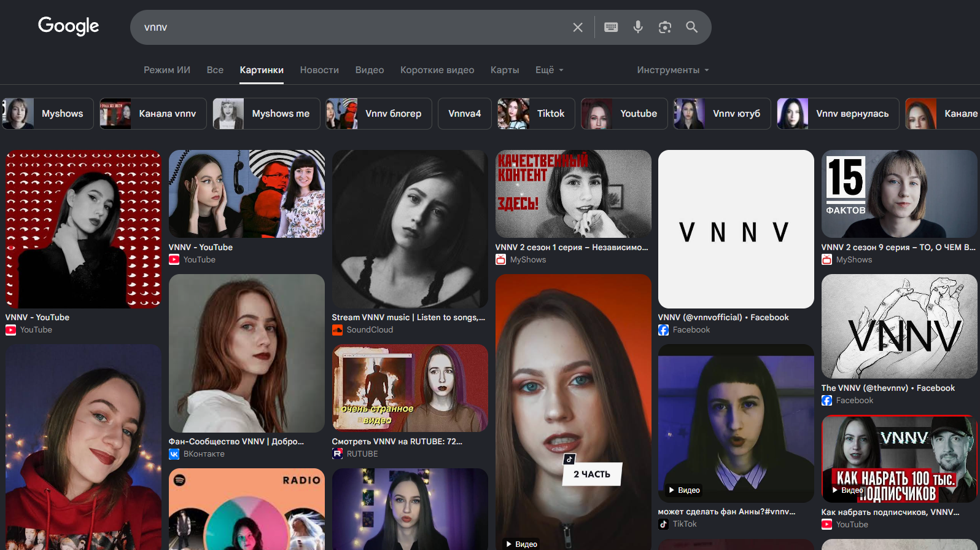Open the 2 ЧАСТЬ video thumbnail

[574, 412]
